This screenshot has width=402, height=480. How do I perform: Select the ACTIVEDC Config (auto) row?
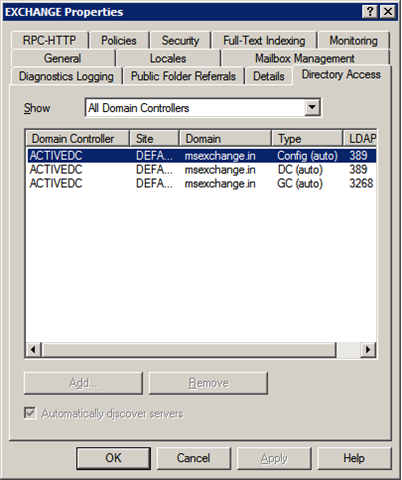pos(202,156)
